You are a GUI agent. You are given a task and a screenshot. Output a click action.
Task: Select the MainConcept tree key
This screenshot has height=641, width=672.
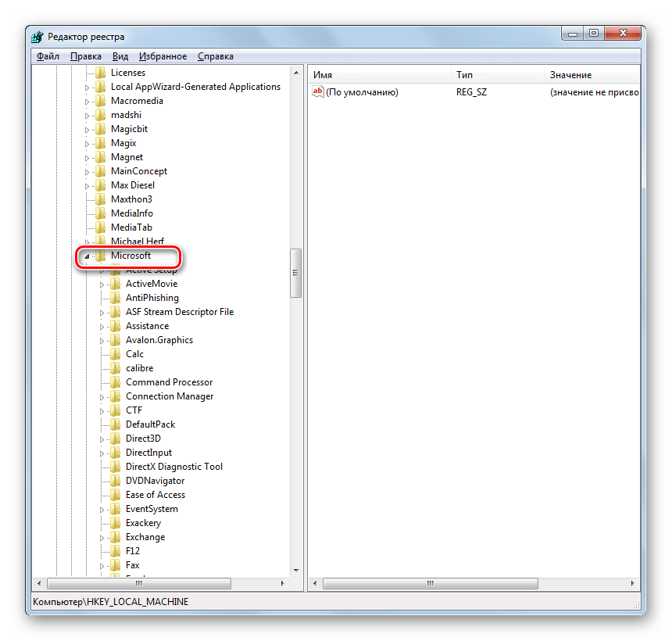(x=139, y=171)
